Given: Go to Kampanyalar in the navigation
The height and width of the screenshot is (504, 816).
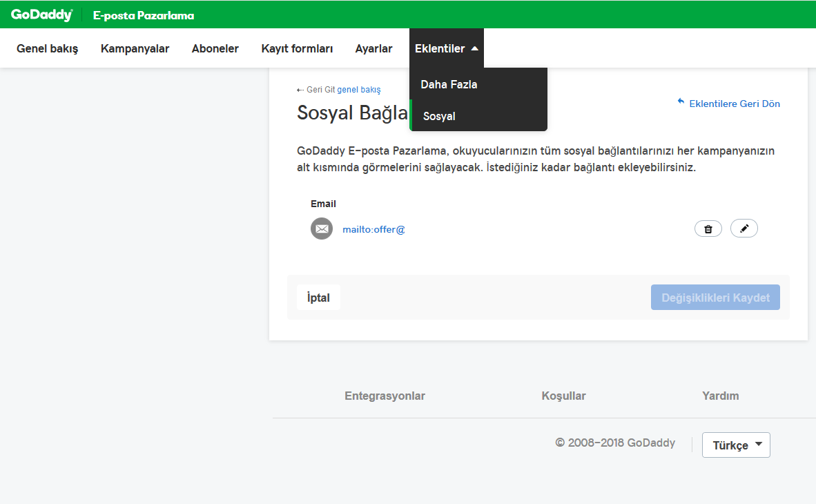Looking at the screenshot, I should (135, 48).
